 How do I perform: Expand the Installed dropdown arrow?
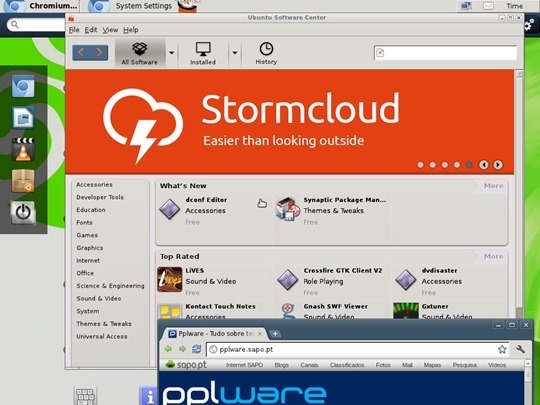click(x=235, y=53)
